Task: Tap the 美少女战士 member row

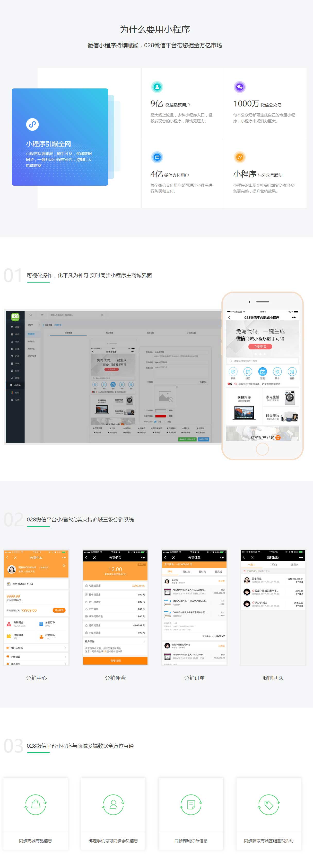Action: [x=273, y=604]
